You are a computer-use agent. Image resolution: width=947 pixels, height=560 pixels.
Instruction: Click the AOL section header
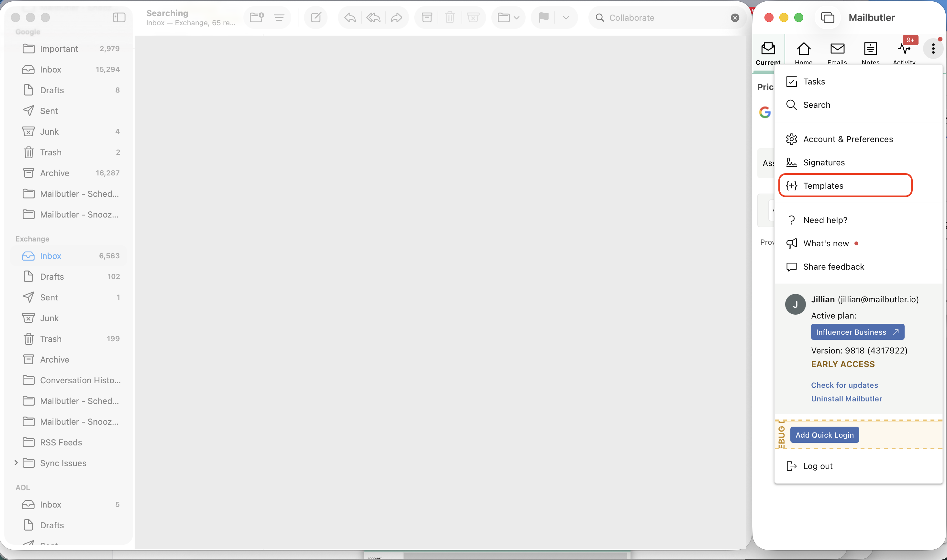click(x=23, y=487)
